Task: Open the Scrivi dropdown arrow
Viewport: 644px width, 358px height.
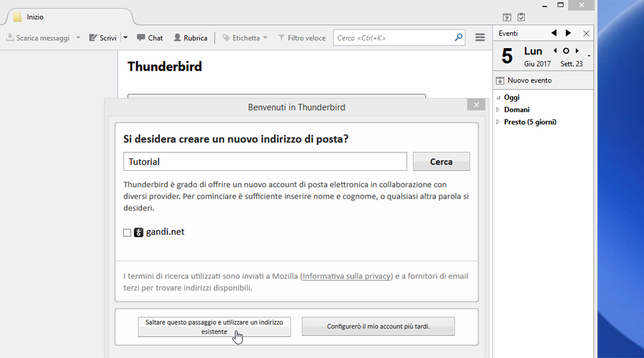Action: pos(126,38)
